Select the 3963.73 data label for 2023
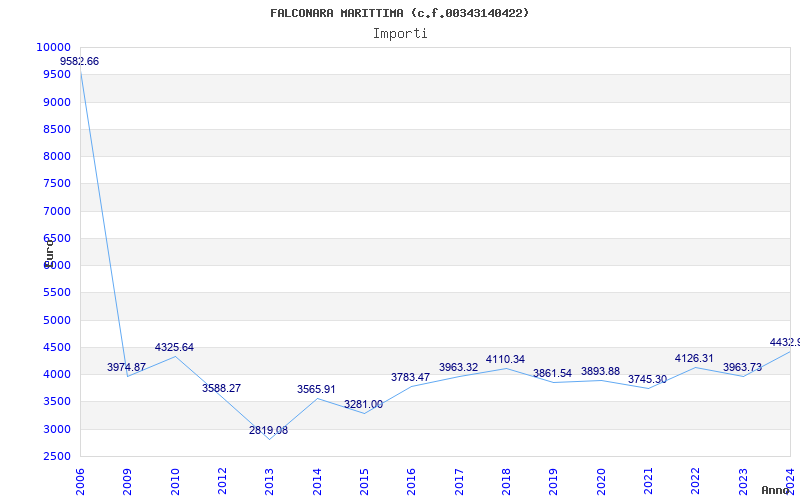Image resolution: width=800 pixels, height=500 pixels. 742,367
